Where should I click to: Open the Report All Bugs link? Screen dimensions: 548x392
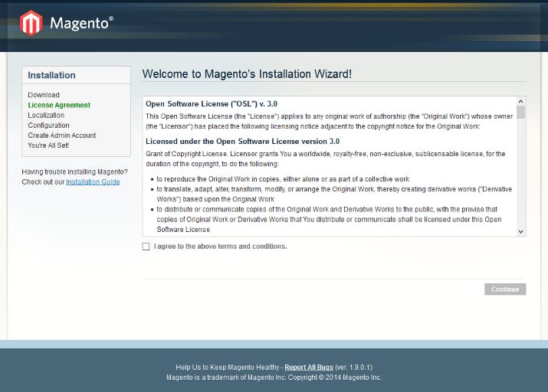pyautogui.click(x=309, y=367)
